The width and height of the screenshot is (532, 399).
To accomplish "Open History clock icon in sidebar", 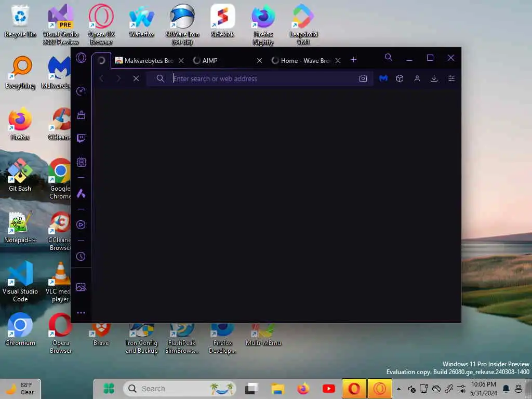I will pyautogui.click(x=81, y=256).
